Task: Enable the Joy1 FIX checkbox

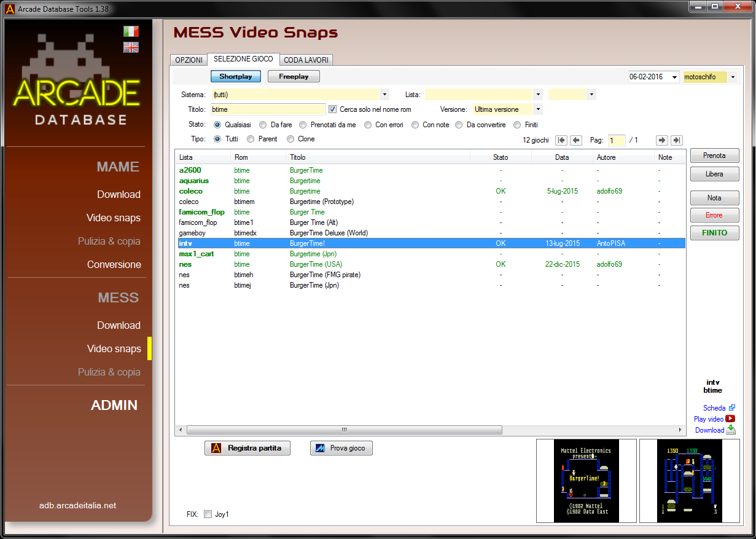Action: [208, 514]
